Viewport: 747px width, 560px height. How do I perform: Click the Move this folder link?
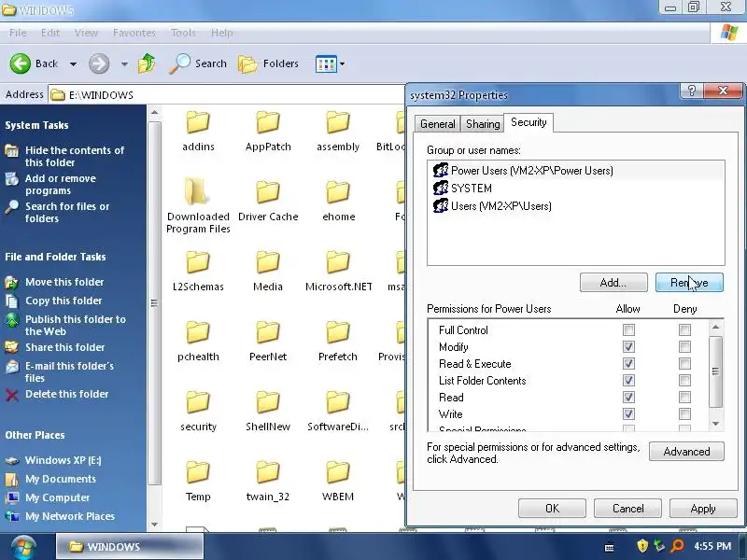click(x=64, y=282)
